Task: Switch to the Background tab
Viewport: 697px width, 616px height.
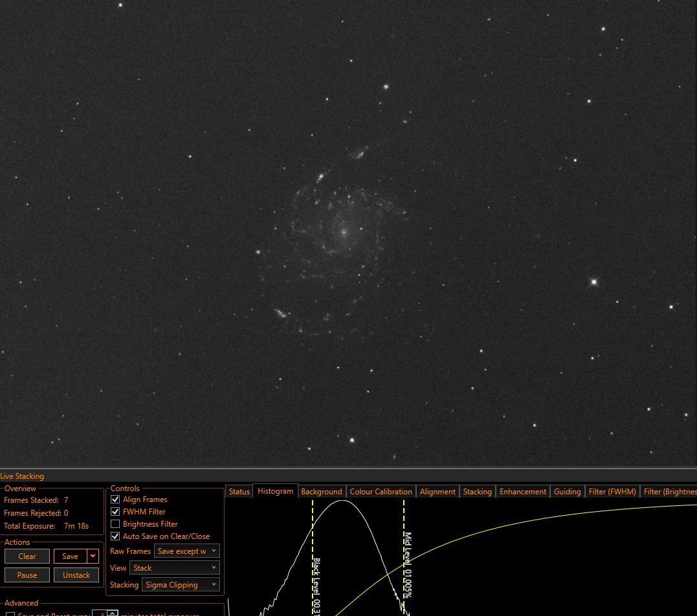Action: tap(322, 492)
